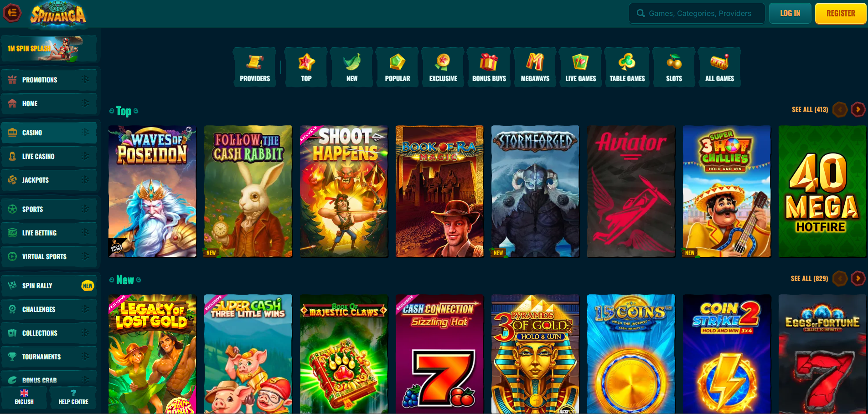The width and height of the screenshot is (868, 414).
Task: Expand the Sports menu arrow
Action: click(85, 209)
